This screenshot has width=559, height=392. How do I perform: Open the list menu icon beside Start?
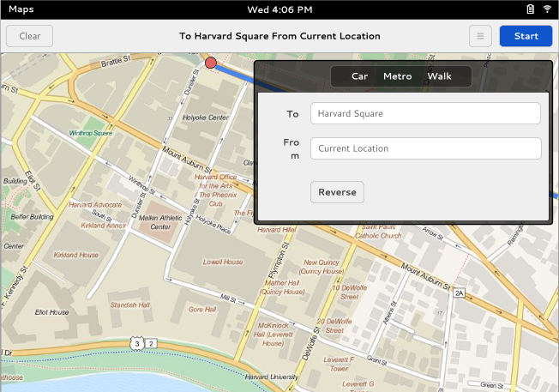[x=480, y=36]
